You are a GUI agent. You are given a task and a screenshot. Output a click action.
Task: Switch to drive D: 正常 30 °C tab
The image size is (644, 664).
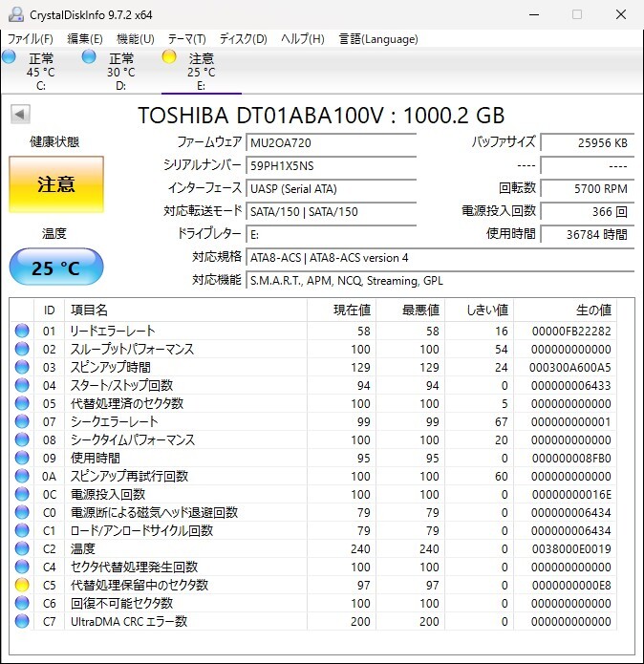pos(121,71)
